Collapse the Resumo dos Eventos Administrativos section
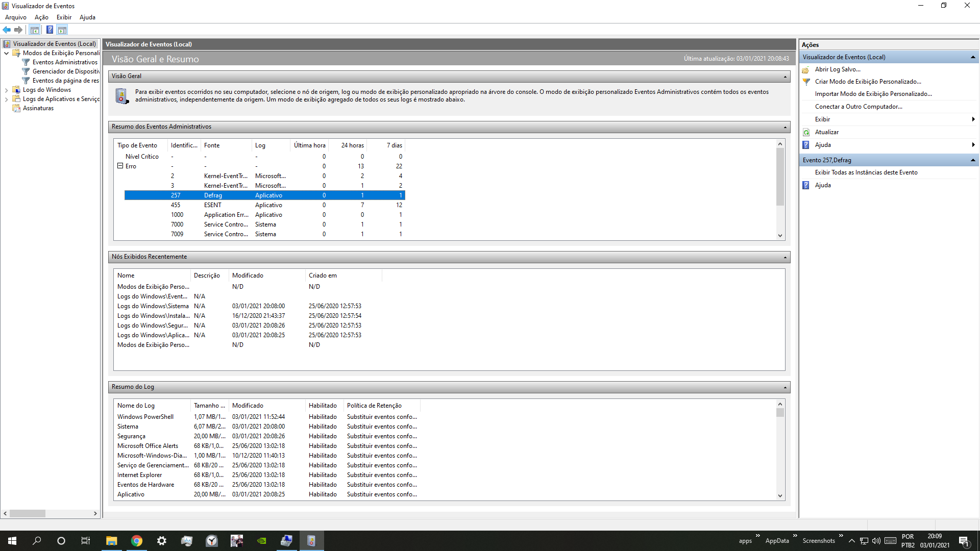The image size is (980, 551). [x=785, y=127]
